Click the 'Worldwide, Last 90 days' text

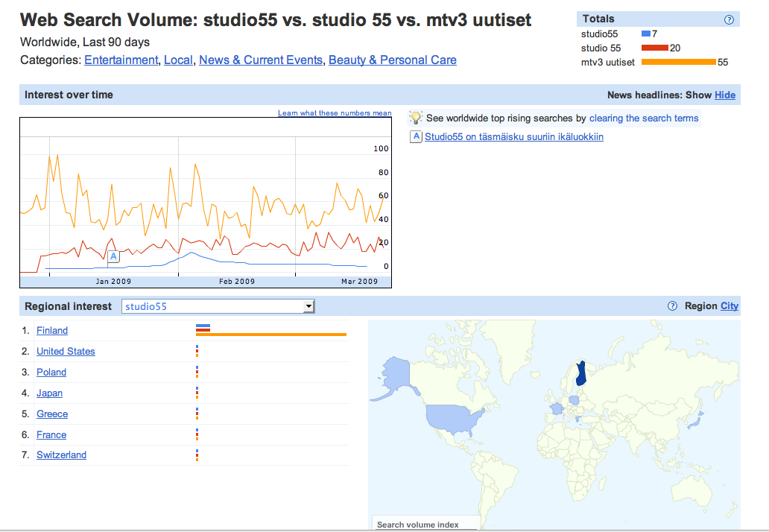pyautogui.click(x=85, y=42)
